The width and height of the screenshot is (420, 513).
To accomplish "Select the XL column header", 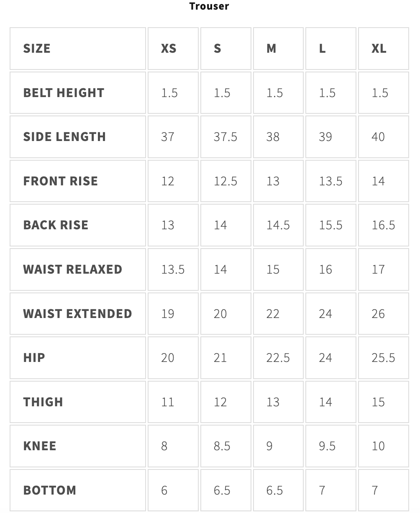I will pyautogui.click(x=379, y=49).
